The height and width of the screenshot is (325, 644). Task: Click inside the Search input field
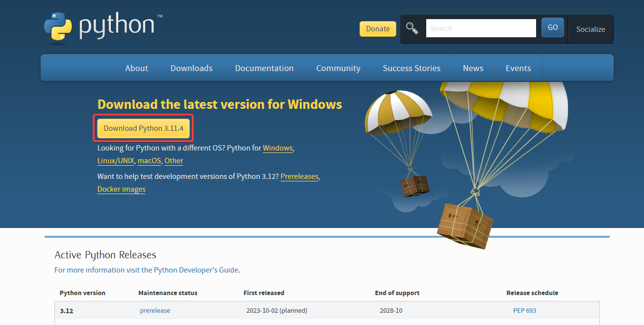coord(481,28)
